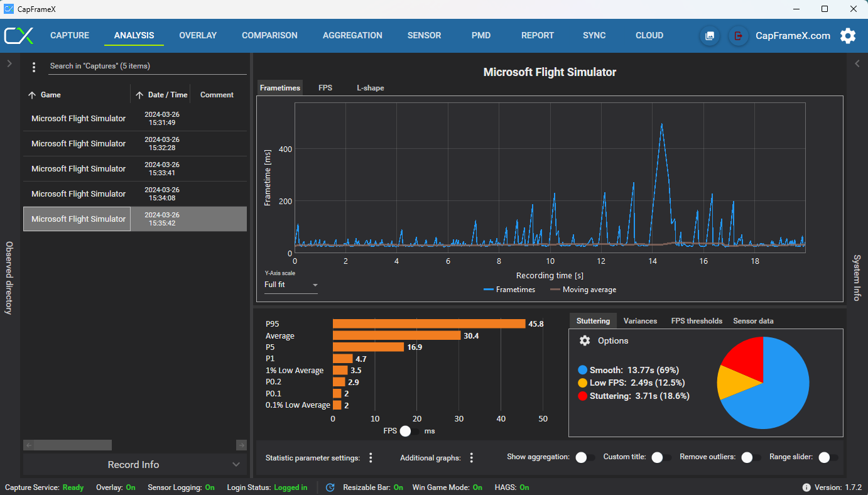Screen dimensions: 868x495
Task: Select the capture recorded at 15:34:08
Action: [x=135, y=194]
